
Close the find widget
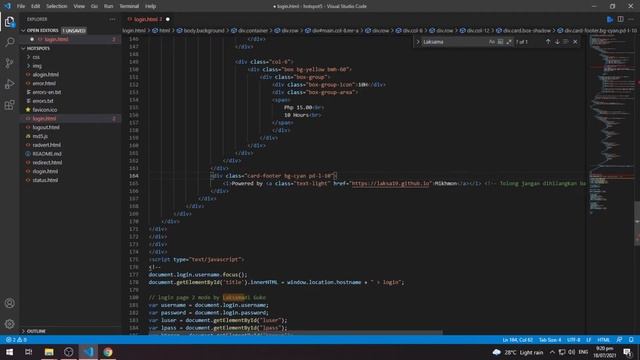[x=575, y=42]
